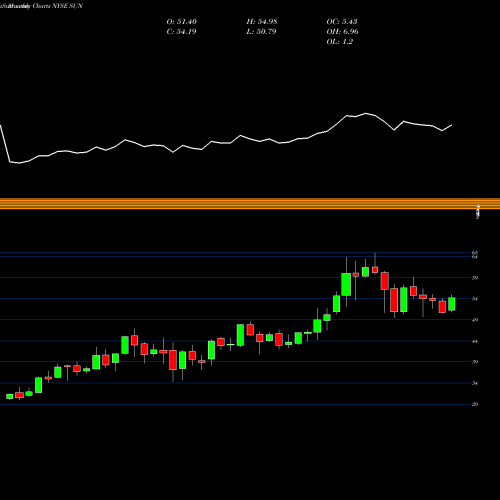500x500 pixels.
Task: Click the price axis label '49'
Action: click(x=475, y=320)
